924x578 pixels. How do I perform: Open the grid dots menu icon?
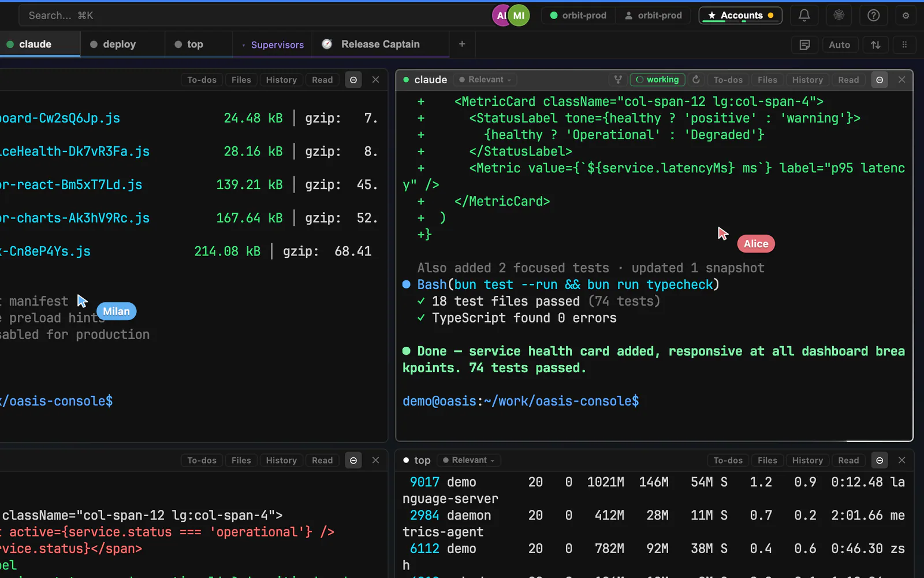click(904, 45)
